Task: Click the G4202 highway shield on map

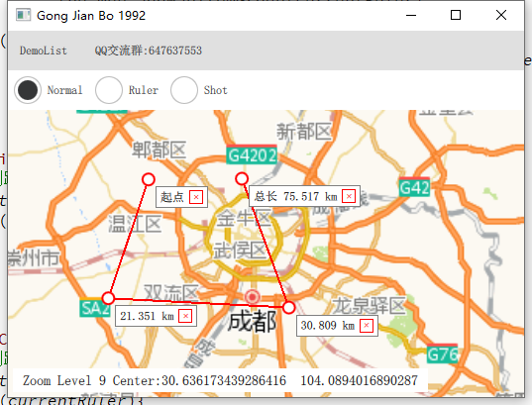Action: tap(252, 154)
